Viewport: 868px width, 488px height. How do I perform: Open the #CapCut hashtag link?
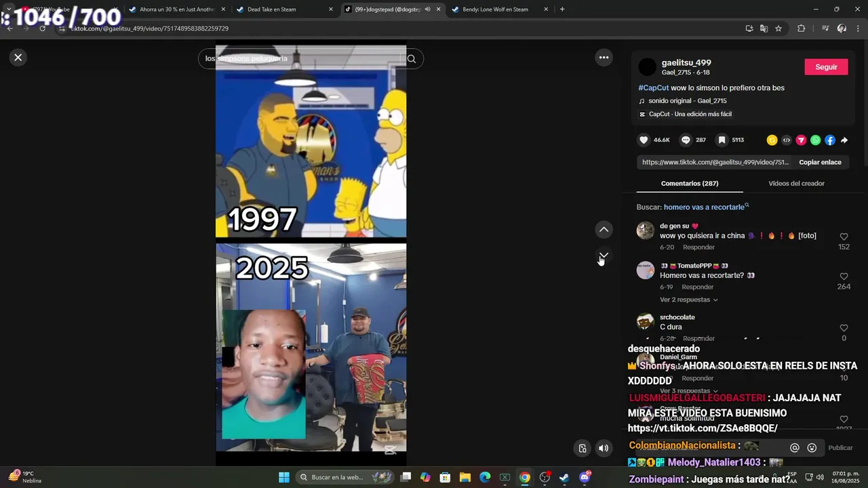coord(653,88)
